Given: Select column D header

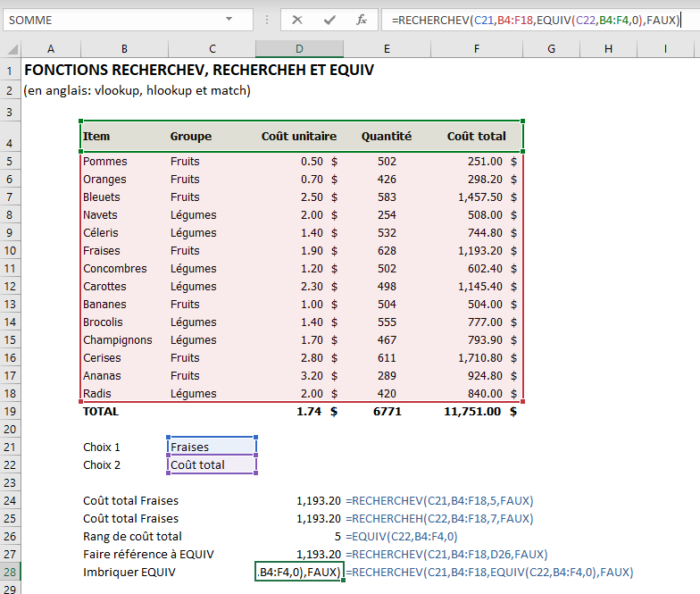Looking at the screenshot, I should coord(299,49).
